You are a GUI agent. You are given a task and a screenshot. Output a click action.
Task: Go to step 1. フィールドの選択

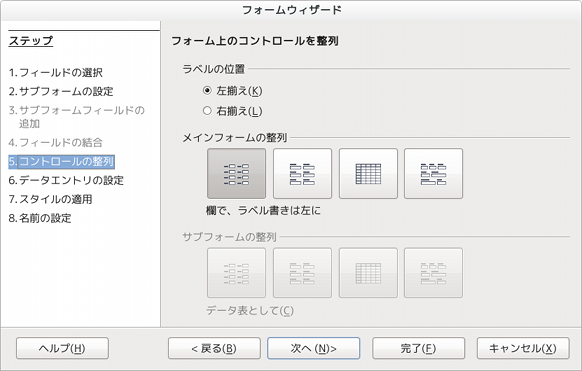coord(56,72)
